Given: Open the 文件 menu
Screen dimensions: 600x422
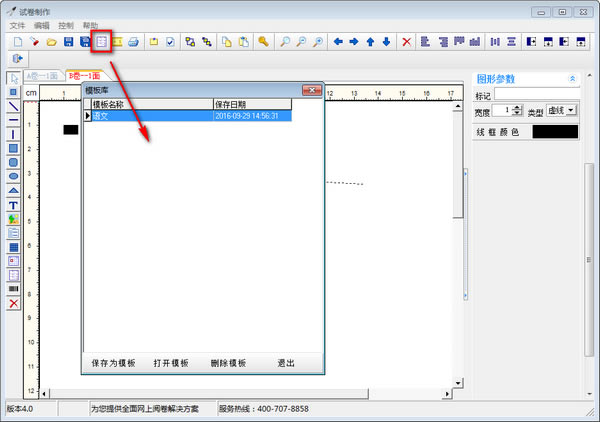Looking at the screenshot, I should 16,24.
